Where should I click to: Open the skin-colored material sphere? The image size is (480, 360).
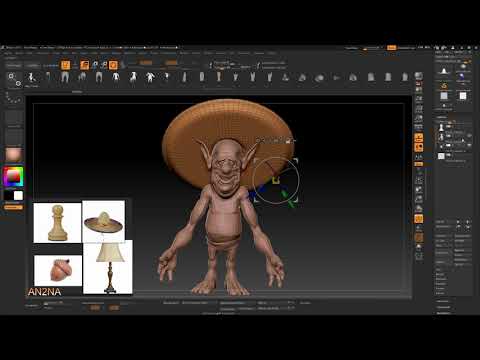pyautogui.click(x=14, y=155)
